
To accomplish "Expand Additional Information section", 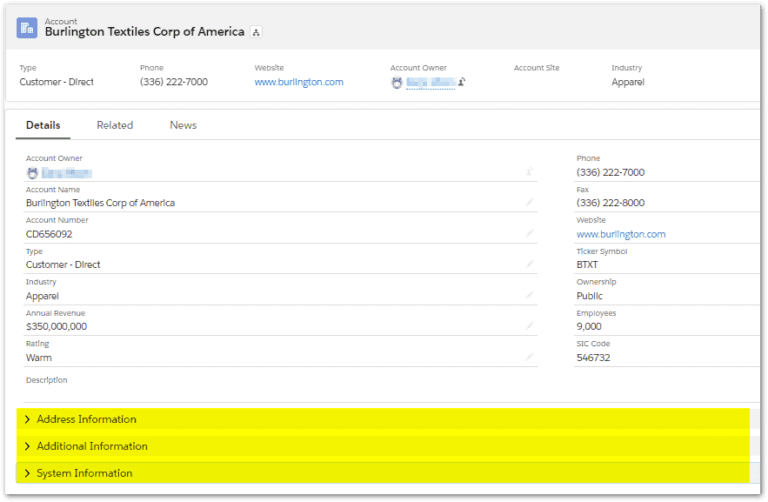I will [383, 446].
